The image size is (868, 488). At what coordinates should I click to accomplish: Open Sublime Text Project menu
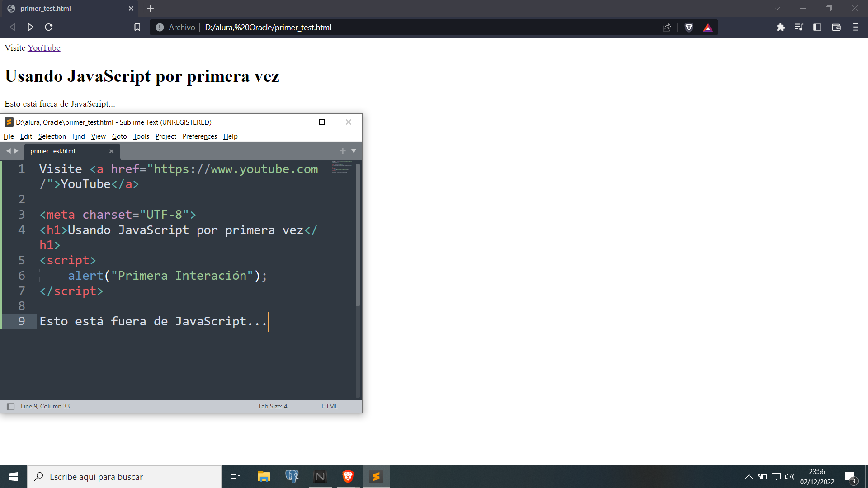tap(166, 136)
